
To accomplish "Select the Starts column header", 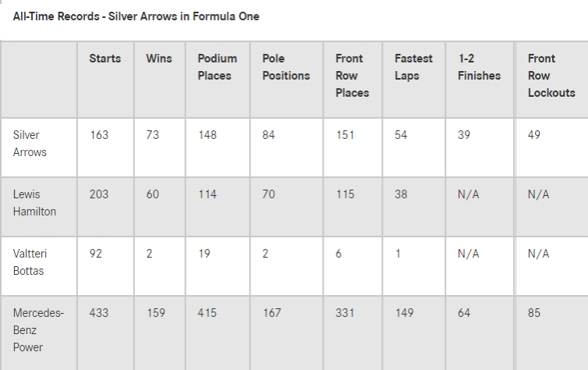I will (105, 59).
